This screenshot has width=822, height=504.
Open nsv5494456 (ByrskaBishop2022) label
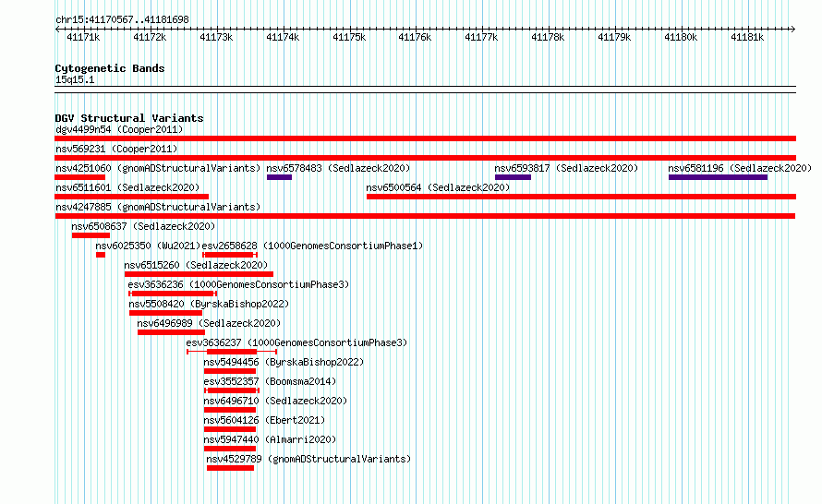click(x=284, y=362)
